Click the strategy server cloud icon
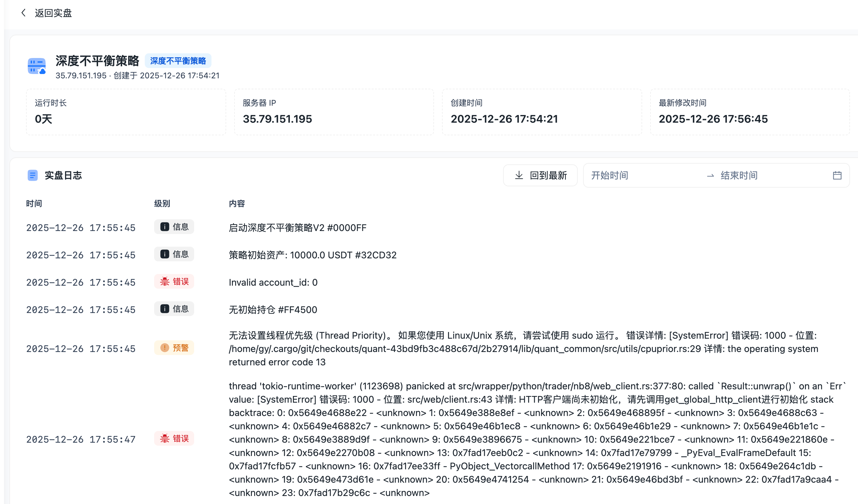 click(36, 66)
